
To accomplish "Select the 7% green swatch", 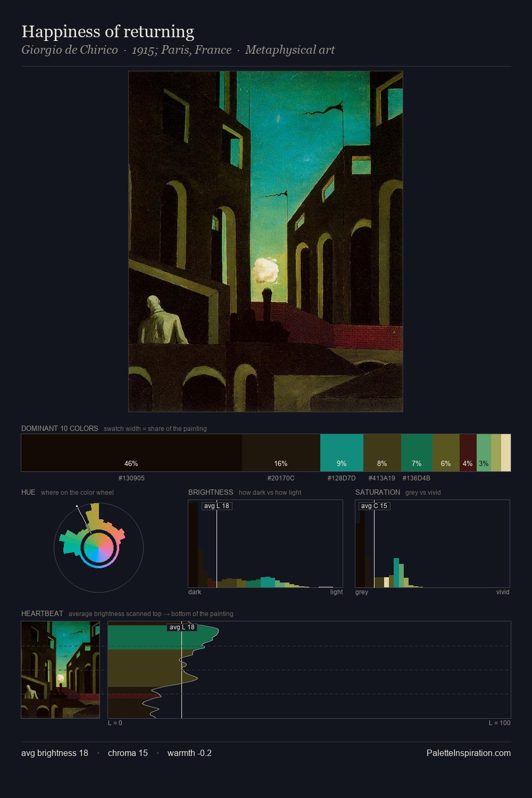I will click(417, 453).
